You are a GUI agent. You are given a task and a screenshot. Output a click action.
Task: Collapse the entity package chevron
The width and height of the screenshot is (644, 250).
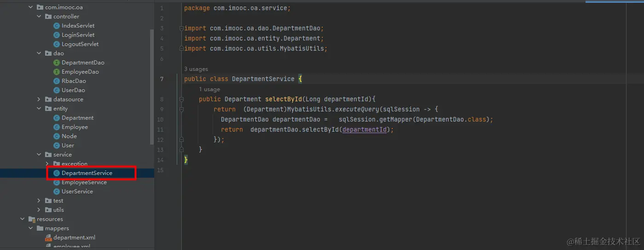click(39, 109)
